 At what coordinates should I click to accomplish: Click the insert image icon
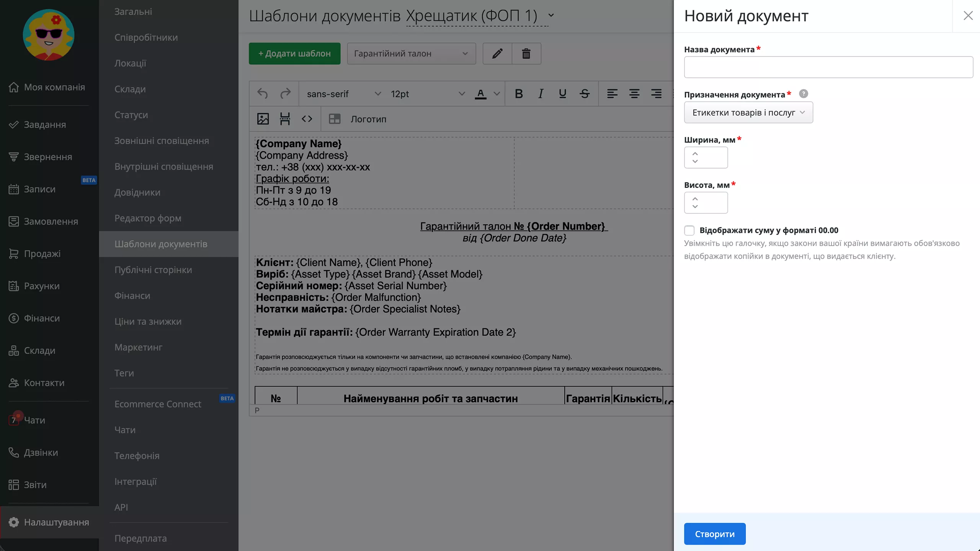[263, 119]
